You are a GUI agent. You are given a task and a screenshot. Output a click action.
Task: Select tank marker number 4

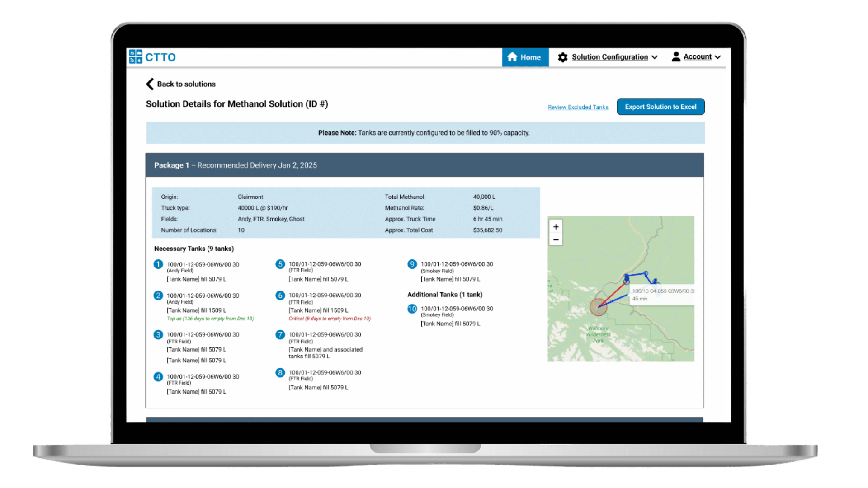[158, 377]
